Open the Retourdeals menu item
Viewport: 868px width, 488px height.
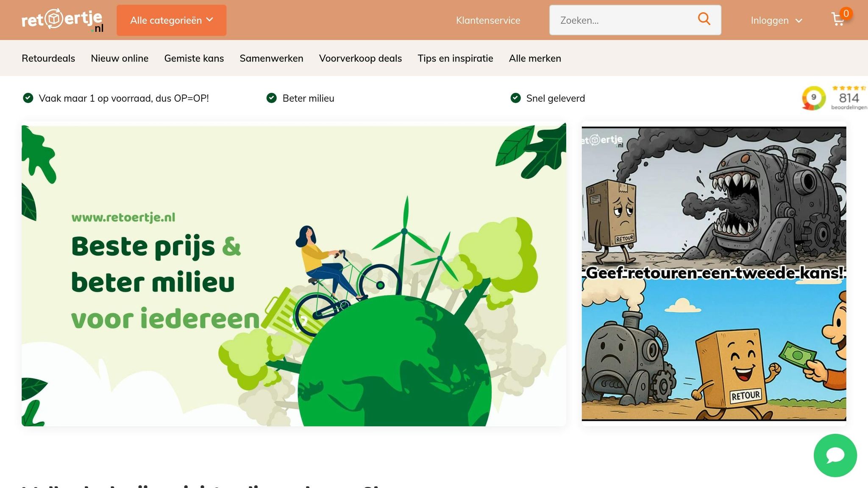click(48, 58)
